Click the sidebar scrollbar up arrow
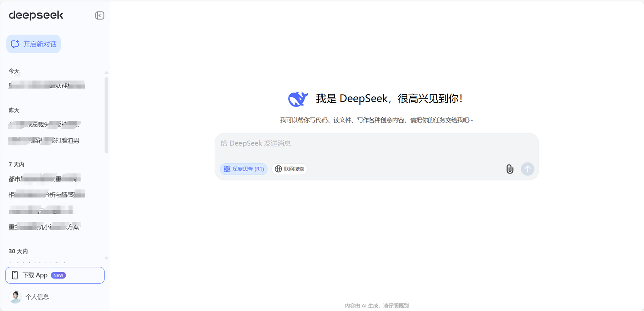Screen dimensions: 644x311 pos(106,73)
